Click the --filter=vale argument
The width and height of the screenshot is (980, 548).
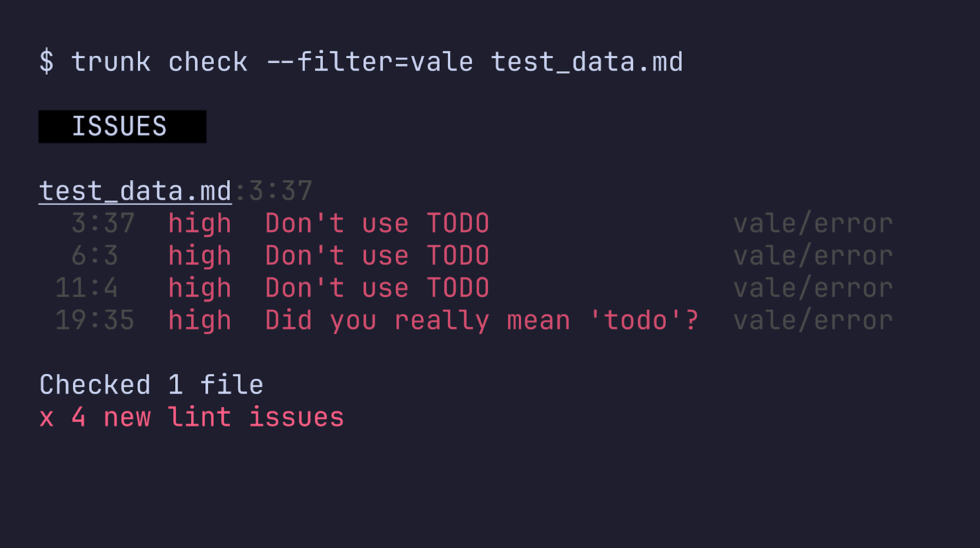pyautogui.click(x=370, y=63)
